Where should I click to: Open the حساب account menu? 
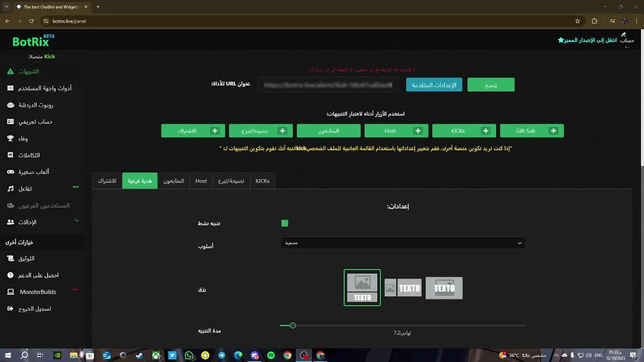[x=627, y=40]
